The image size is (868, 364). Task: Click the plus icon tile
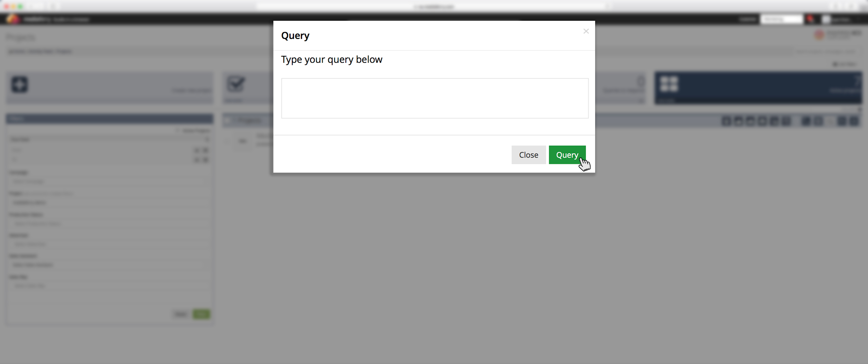[20, 84]
